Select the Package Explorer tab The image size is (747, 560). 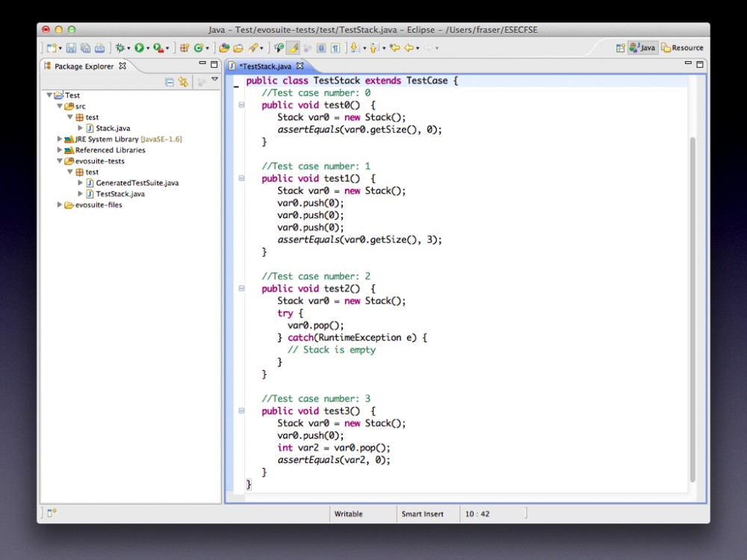[x=84, y=66]
